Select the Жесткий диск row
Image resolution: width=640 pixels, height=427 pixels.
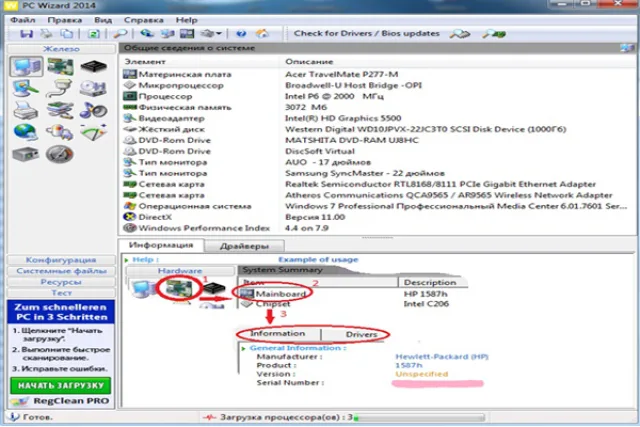coord(377,129)
